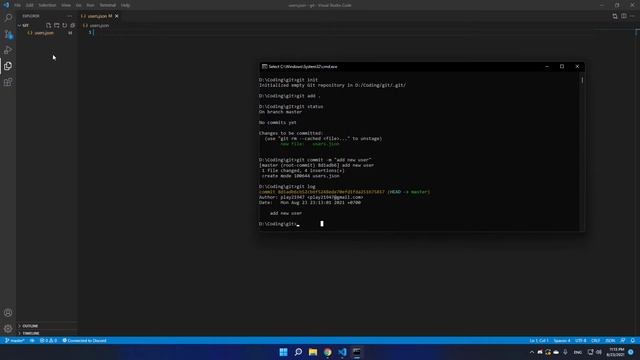Open network and volume quick settings

pyautogui.click(x=595, y=352)
